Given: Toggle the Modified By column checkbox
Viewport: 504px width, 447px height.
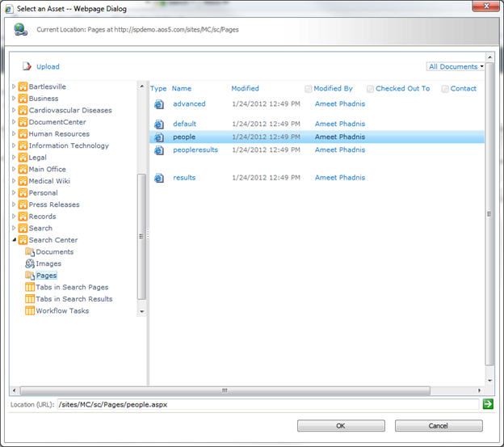Looking at the screenshot, I should pos(309,89).
